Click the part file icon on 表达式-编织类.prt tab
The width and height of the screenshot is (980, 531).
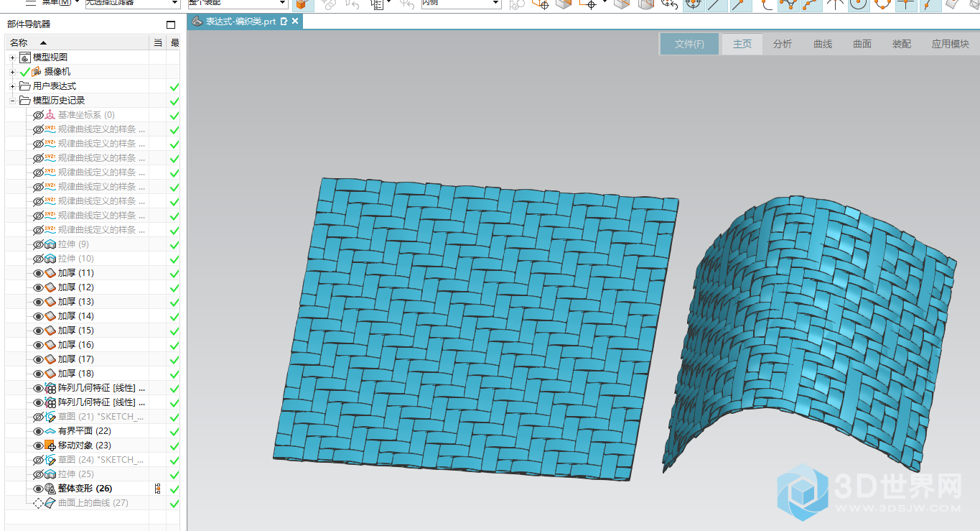point(197,22)
